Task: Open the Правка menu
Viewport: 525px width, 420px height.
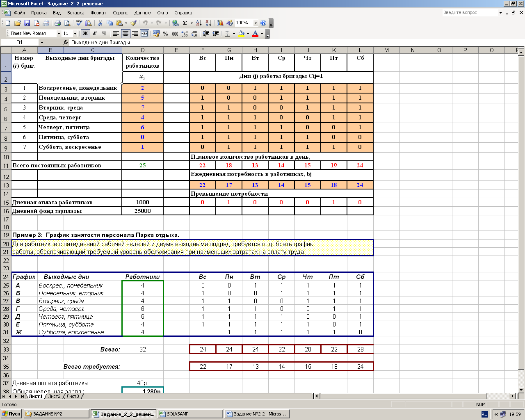Action: click(x=39, y=13)
